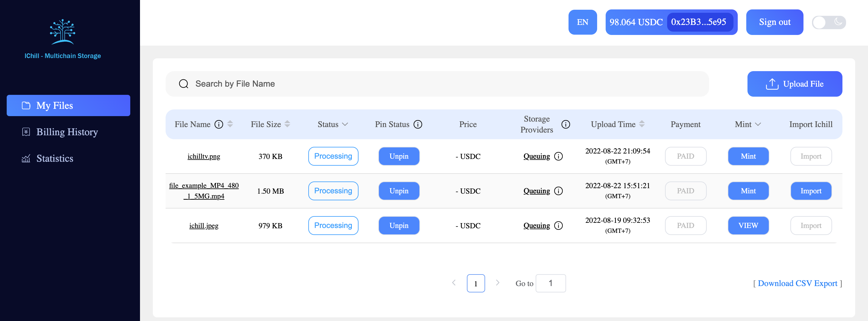Click info icon beside ichilltv.png Queuing
Viewport: 868px width, 321px height.
point(558,157)
